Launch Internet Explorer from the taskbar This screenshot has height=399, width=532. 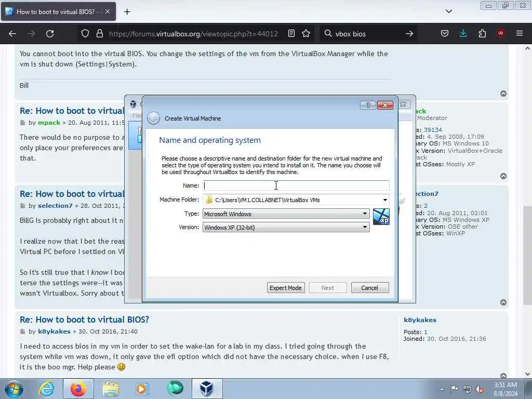click(46, 389)
